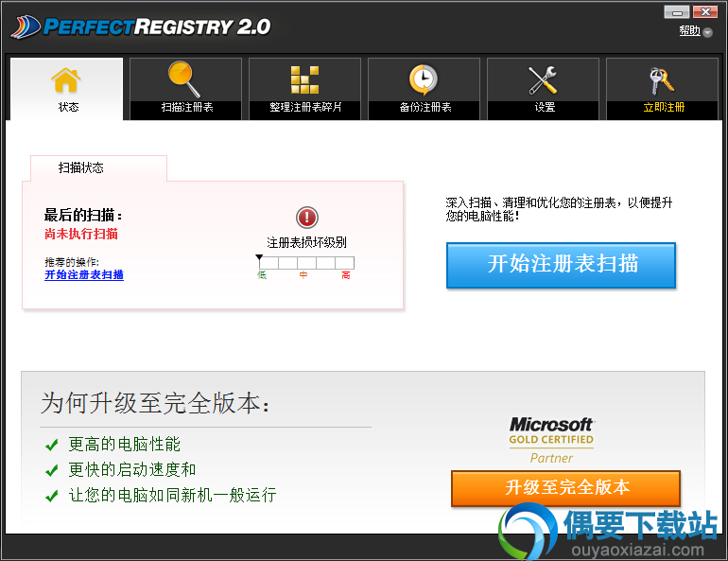Open the 设置 tab label

545,107
